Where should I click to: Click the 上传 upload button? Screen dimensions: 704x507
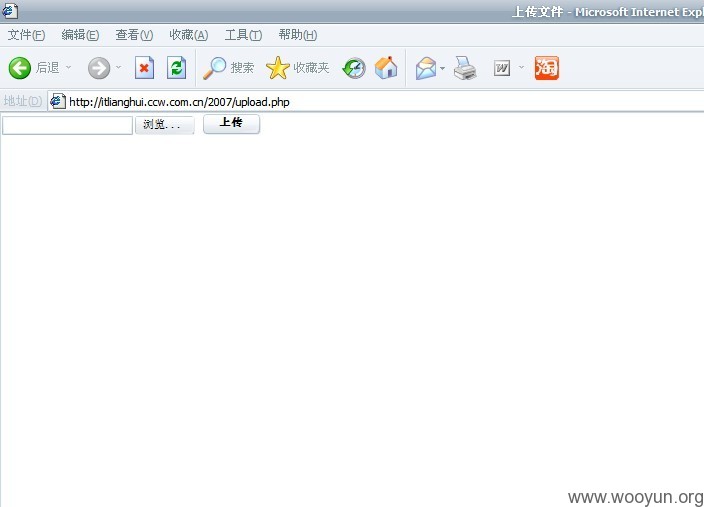coord(231,124)
